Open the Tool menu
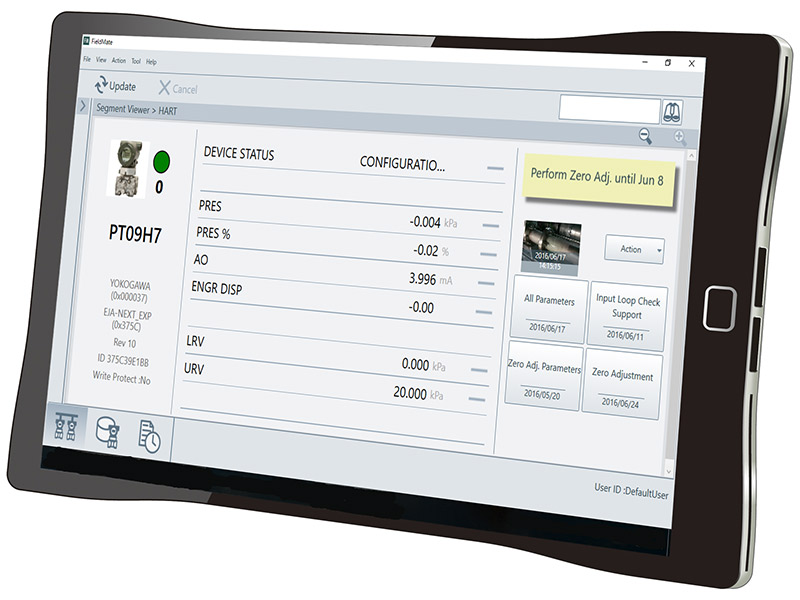Screen dimensions: 800x600 pos(134,62)
